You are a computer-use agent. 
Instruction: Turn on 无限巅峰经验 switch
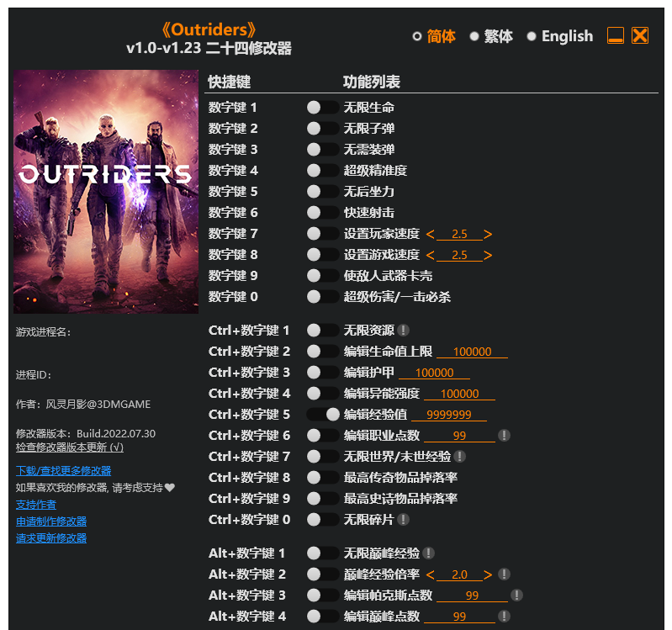click(323, 553)
